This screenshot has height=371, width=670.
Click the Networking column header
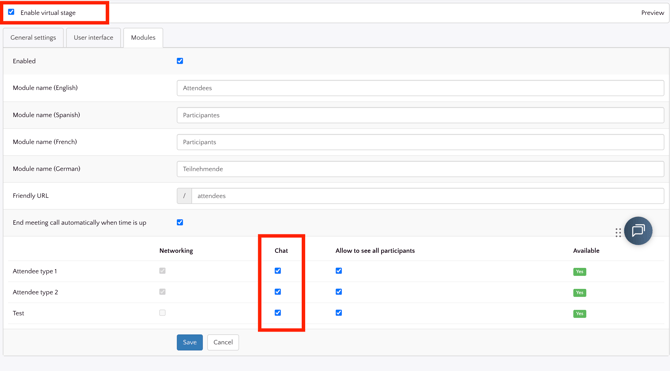(176, 250)
